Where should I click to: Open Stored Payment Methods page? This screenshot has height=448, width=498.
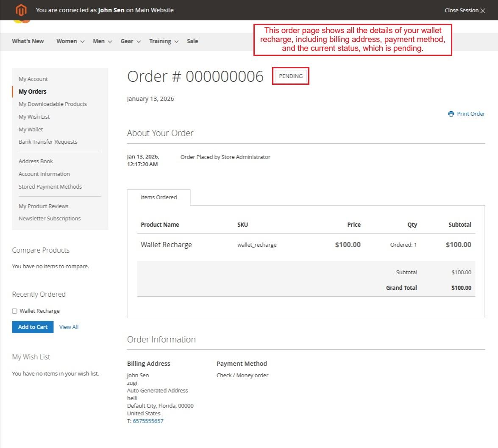50,186
